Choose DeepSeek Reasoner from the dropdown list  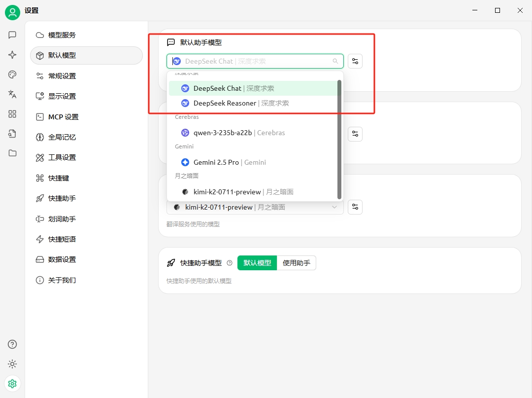253,103
